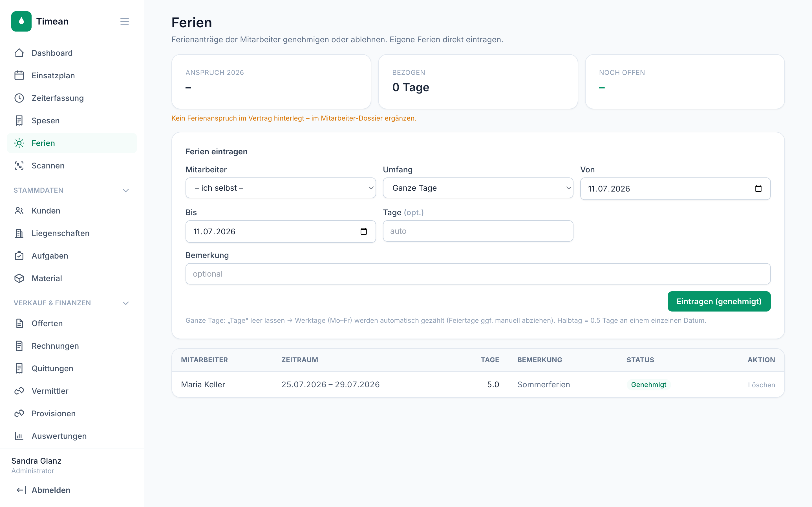
Task: Click the Eintragen (genehmigt) button
Action: click(x=719, y=301)
